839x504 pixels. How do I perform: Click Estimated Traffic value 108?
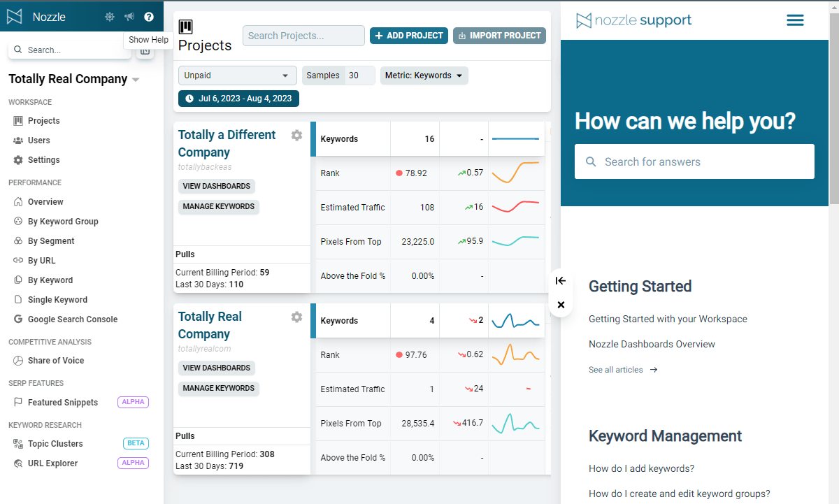(426, 208)
